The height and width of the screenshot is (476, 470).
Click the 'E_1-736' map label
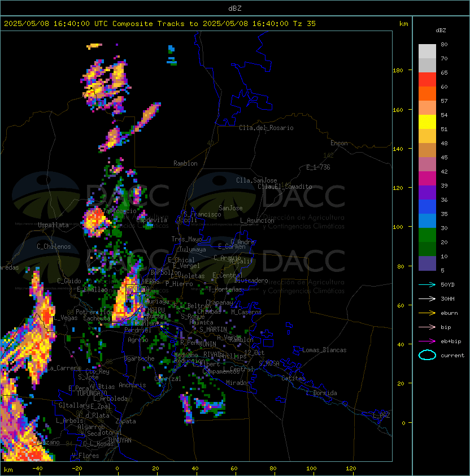click(318, 167)
